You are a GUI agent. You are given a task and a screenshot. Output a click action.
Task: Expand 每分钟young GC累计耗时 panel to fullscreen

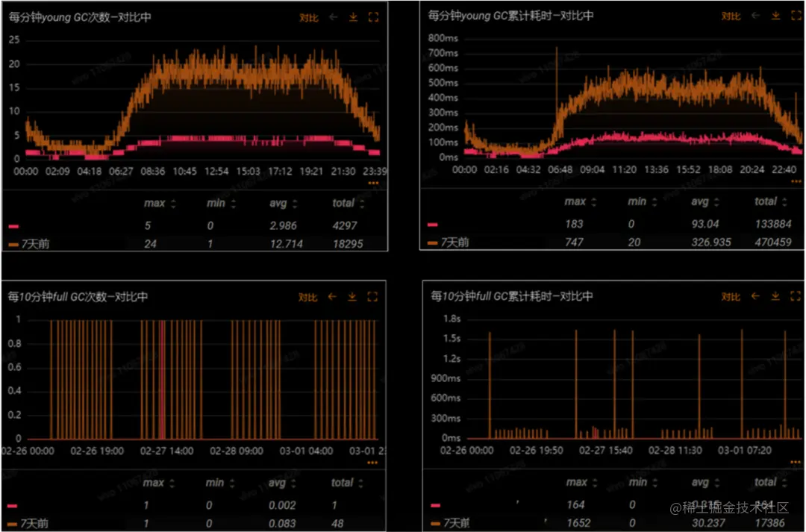point(796,16)
